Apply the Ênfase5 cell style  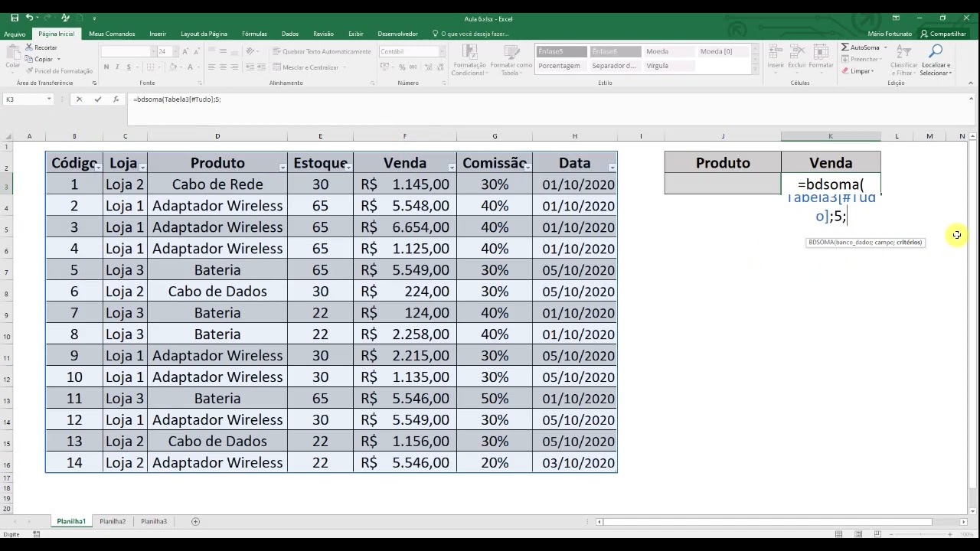[561, 51]
